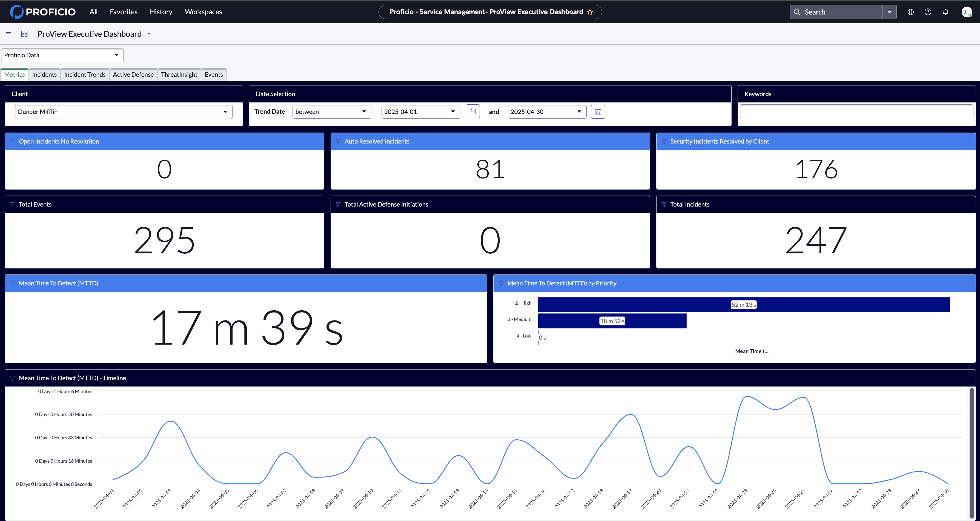Star the dashboard as favorite
The height and width of the screenshot is (521, 980).
(x=590, y=12)
